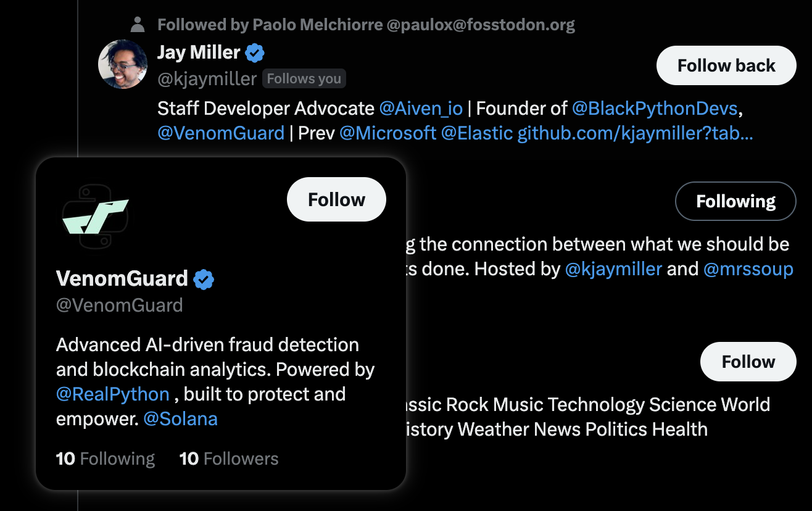The width and height of the screenshot is (812, 511).
Task: Open the @Microsoft mention link
Action: pyautogui.click(x=388, y=133)
